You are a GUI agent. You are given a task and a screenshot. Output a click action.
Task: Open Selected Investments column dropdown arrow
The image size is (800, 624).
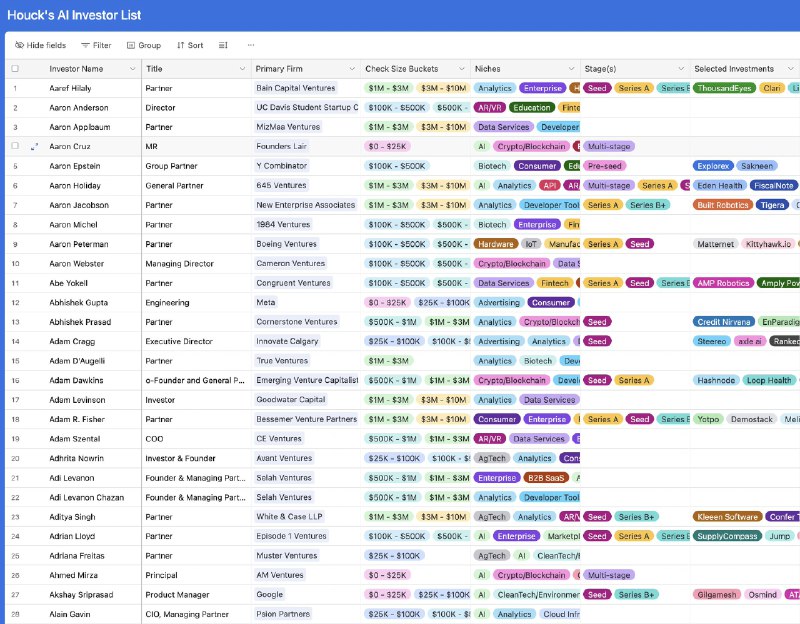click(x=791, y=68)
